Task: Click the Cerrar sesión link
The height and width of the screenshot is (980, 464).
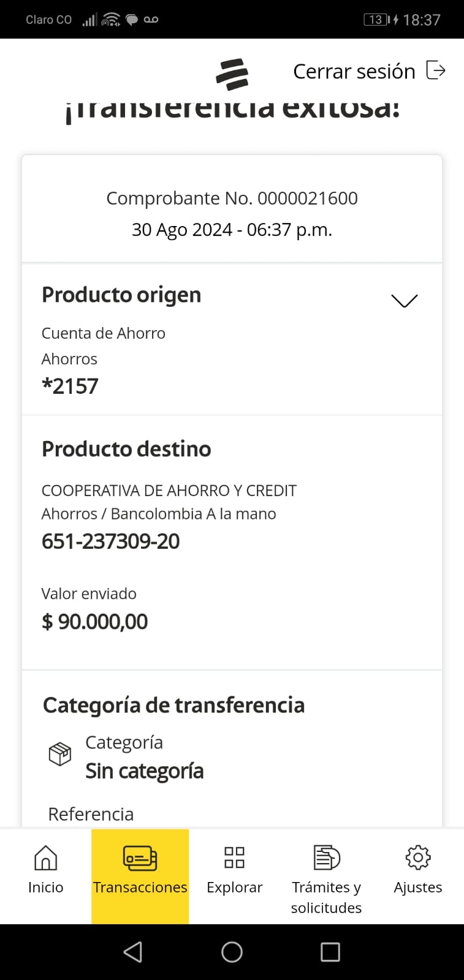Action: [354, 72]
